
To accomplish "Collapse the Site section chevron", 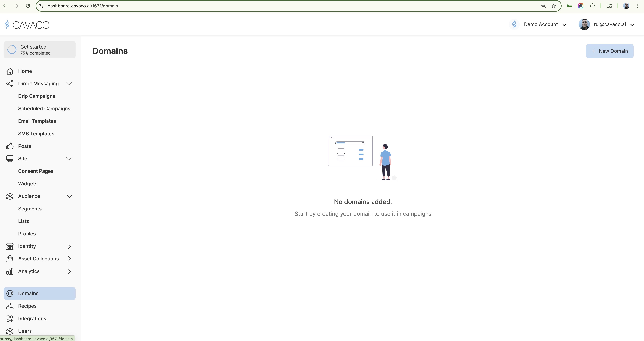I will (x=69, y=159).
